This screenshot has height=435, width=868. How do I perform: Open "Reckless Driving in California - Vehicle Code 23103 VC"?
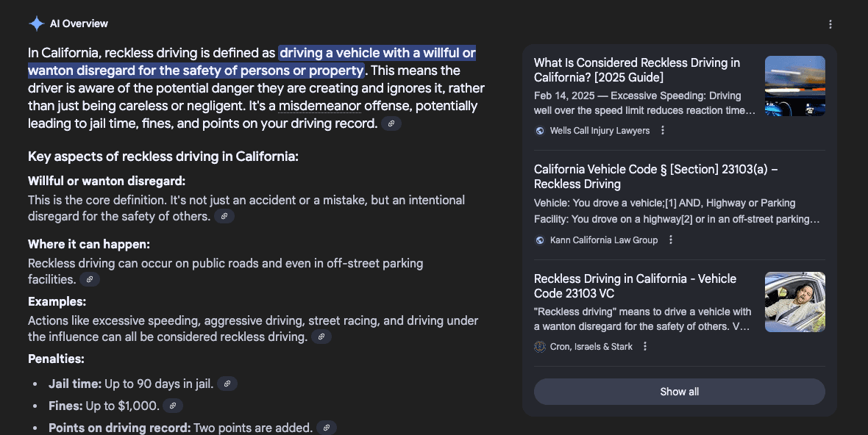tap(635, 286)
